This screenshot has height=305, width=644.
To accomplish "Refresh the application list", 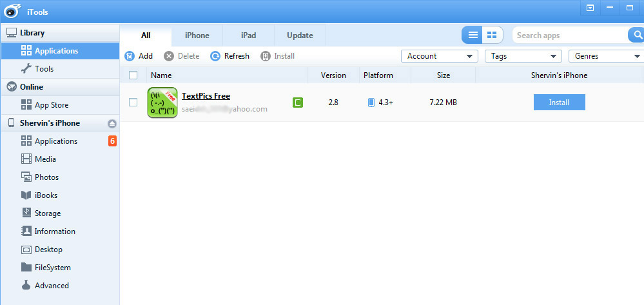I will pos(230,56).
